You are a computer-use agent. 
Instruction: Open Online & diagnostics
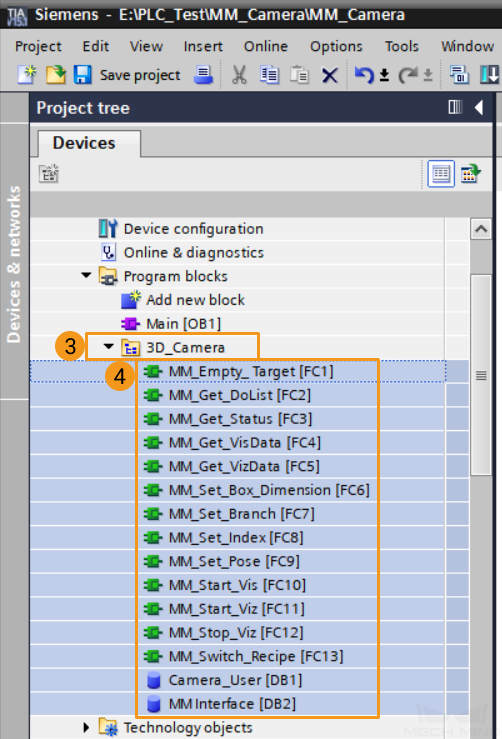[x=194, y=253]
